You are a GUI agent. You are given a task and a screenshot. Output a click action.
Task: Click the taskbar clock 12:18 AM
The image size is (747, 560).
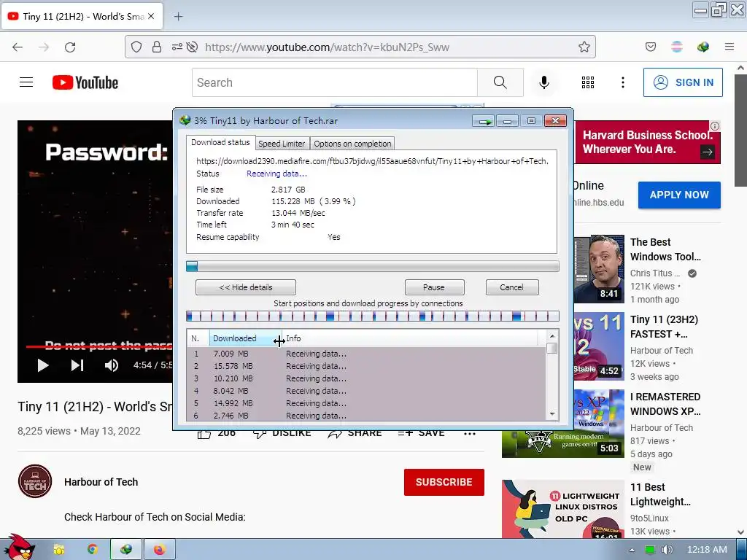coord(707,550)
